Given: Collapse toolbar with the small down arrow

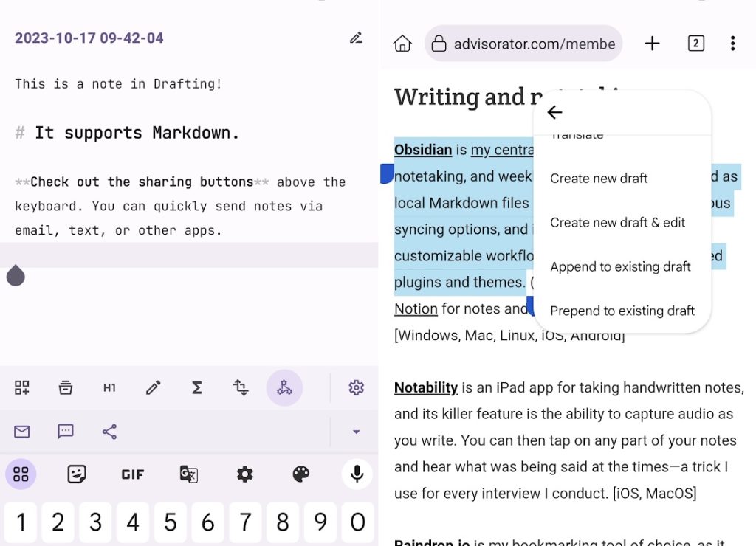Looking at the screenshot, I should pos(356,432).
